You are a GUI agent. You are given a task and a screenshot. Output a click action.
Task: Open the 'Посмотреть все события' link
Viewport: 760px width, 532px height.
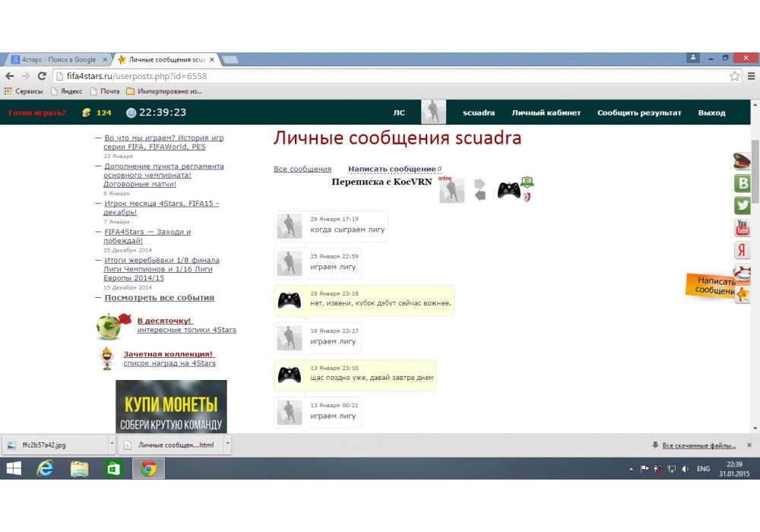point(159,298)
